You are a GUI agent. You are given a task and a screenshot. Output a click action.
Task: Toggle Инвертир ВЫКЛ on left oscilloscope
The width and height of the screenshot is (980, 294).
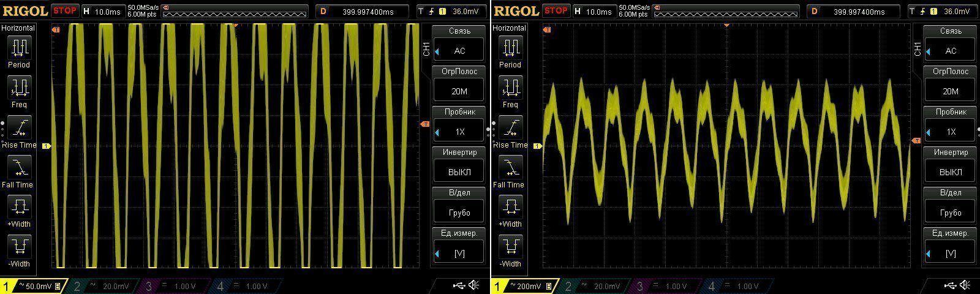(x=459, y=171)
